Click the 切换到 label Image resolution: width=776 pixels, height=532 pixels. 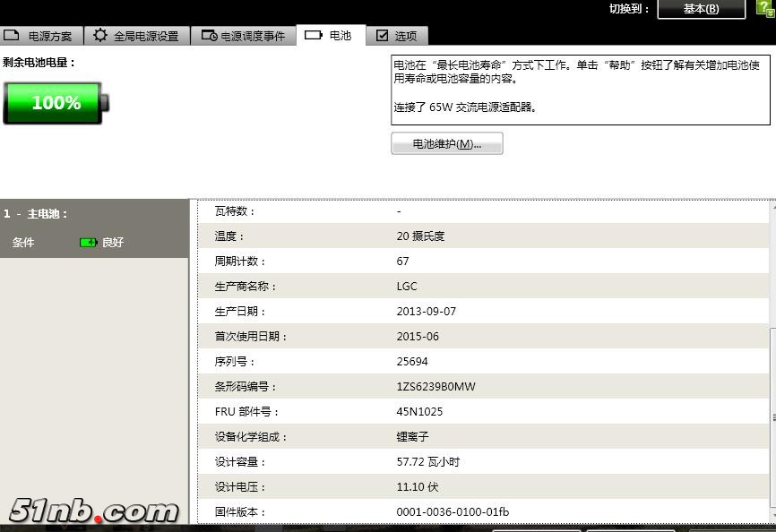[629, 9]
